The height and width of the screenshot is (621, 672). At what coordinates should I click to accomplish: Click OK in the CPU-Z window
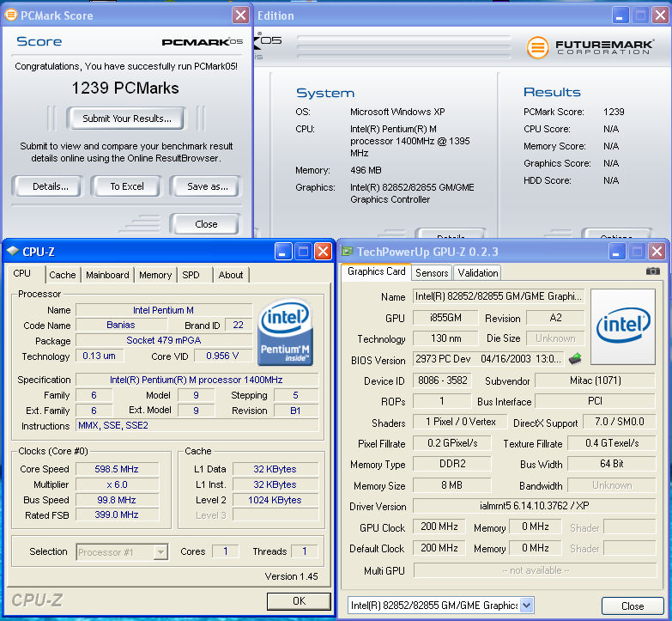(x=300, y=601)
